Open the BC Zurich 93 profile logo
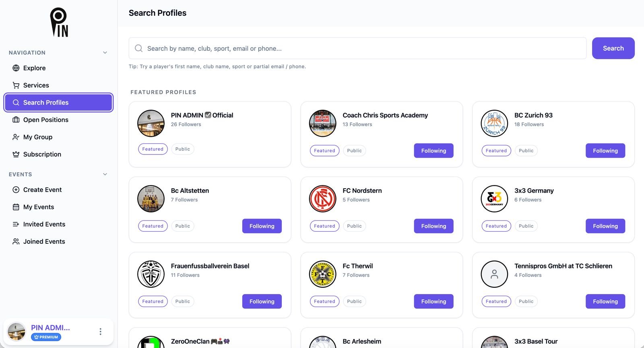The height and width of the screenshot is (348, 644). pyautogui.click(x=494, y=124)
